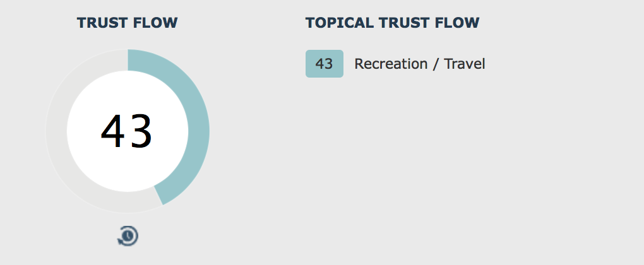The image size is (644, 265).
Task: Click the slash between Recreation and Travel
Action: (436, 64)
